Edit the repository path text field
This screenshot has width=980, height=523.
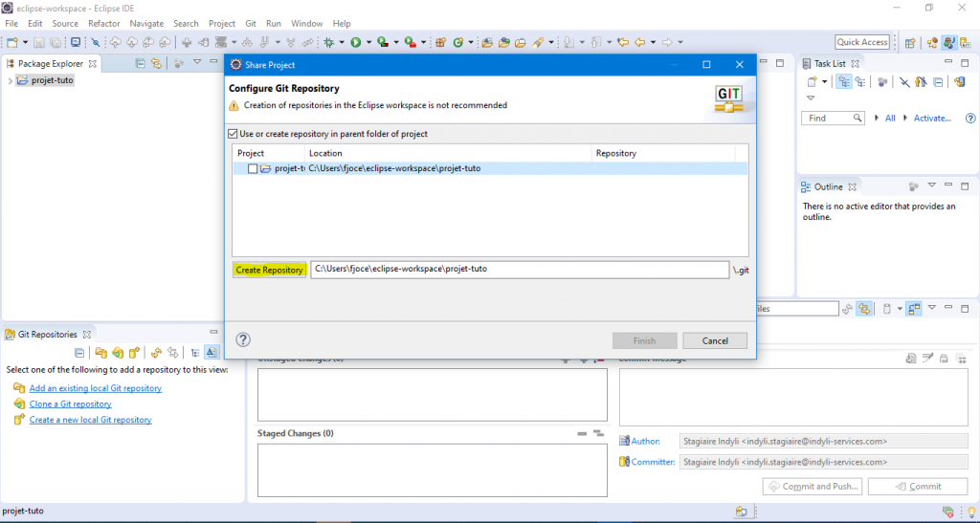520,270
